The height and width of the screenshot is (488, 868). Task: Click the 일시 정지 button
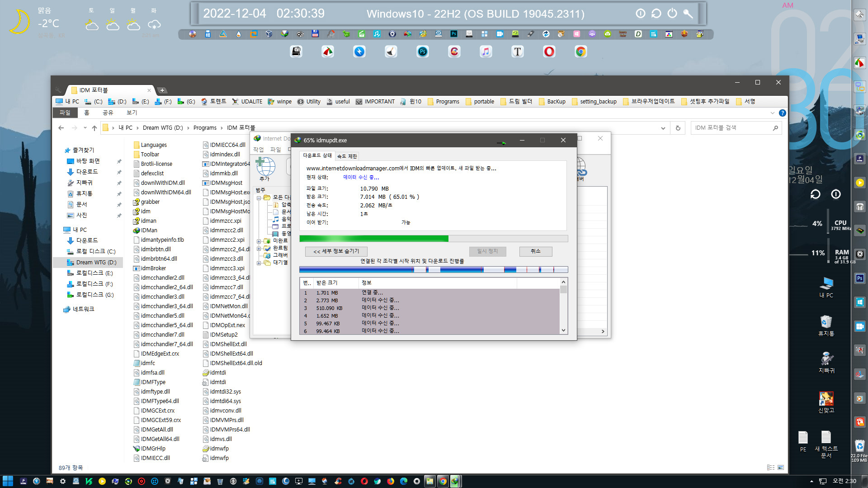coord(487,251)
